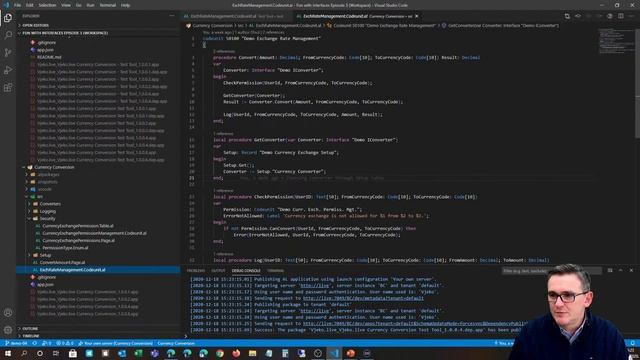Click the git branch indicator in status bar
Viewport: 640px width, 360px height.
16,343
